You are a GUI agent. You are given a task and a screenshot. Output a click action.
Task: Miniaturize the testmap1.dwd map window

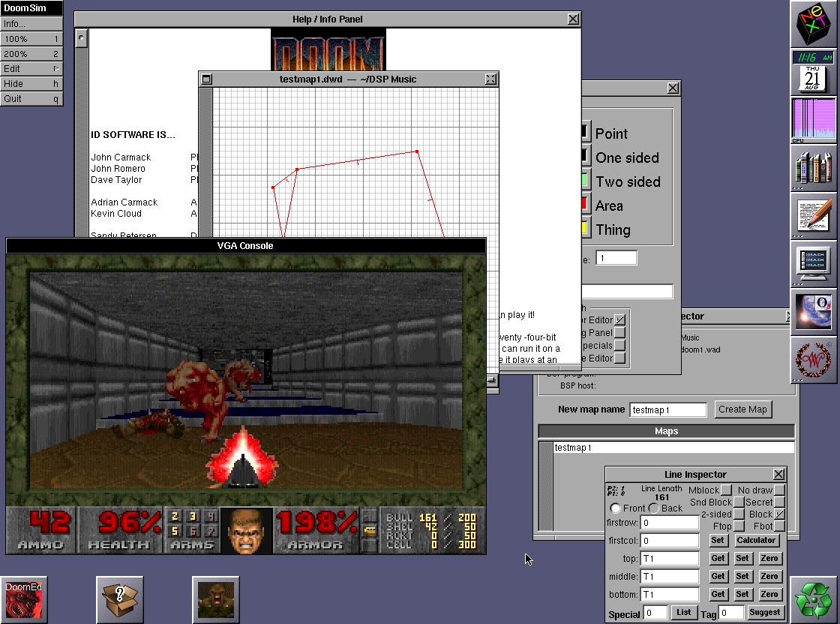click(x=206, y=79)
